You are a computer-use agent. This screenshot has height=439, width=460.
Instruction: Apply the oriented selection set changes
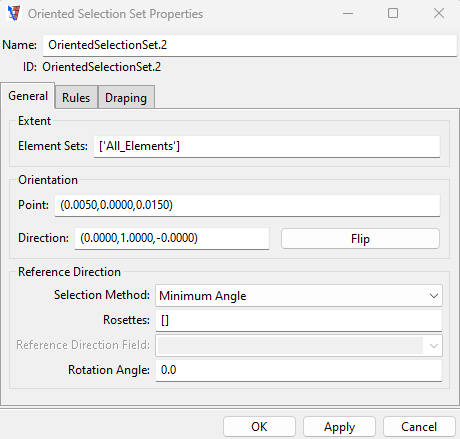pyautogui.click(x=339, y=427)
